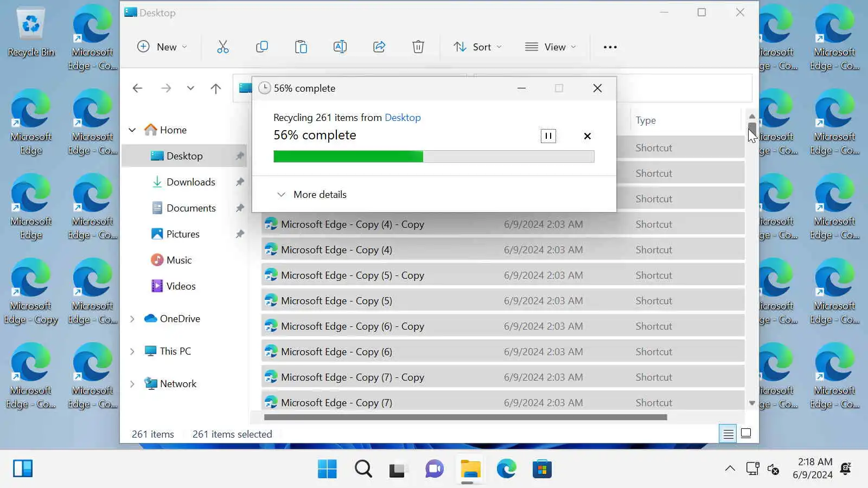The width and height of the screenshot is (868, 488).
Task: Click the Delete trash can toolbar icon
Action: (x=418, y=47)
